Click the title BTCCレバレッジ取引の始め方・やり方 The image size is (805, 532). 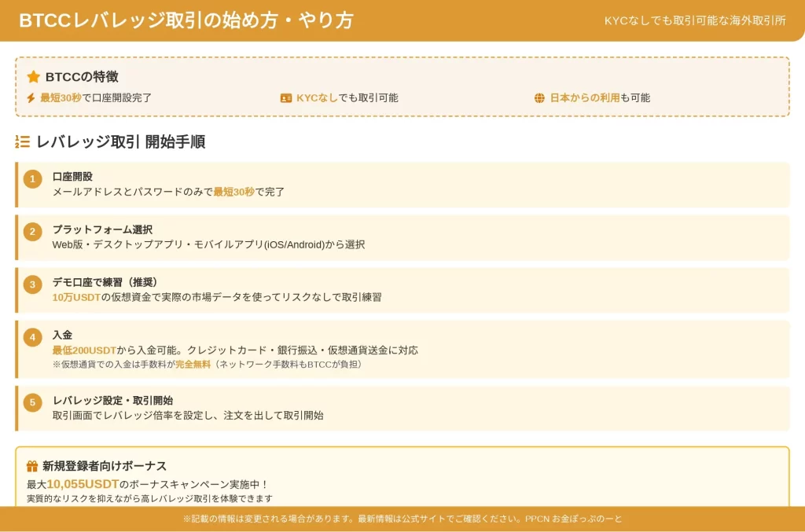(186, 20)
